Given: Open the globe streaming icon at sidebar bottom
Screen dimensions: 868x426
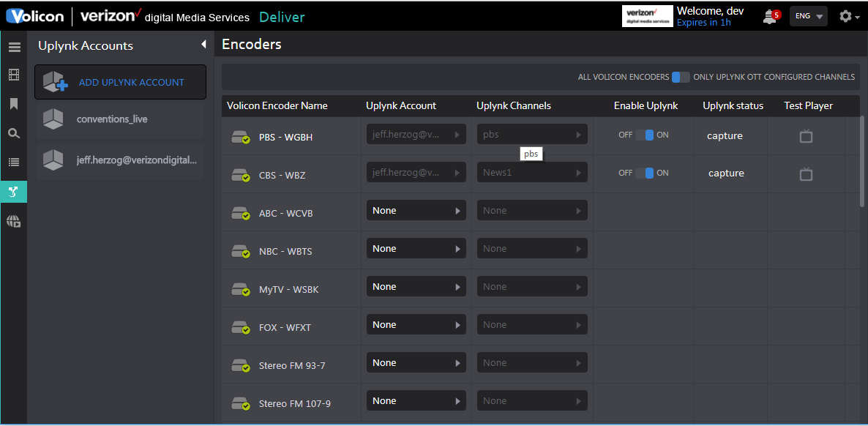Looking at the screenshot, I should pos(14,221).
